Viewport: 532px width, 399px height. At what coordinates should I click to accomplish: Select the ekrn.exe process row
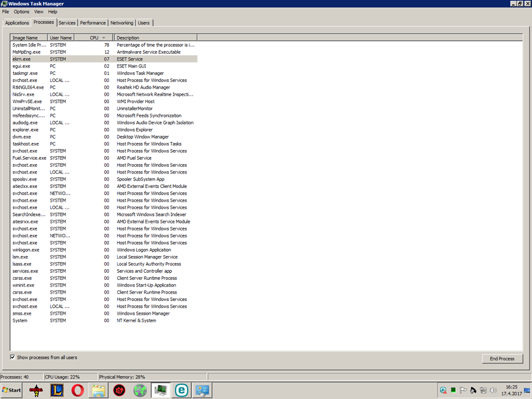104,59
